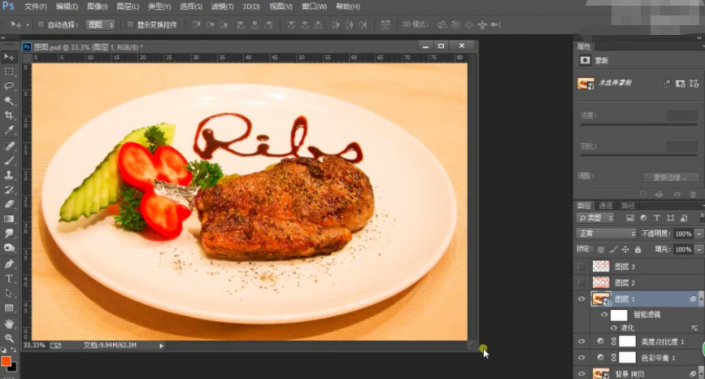Select the Blur tool
705x379 pixels.
point(9,233)
